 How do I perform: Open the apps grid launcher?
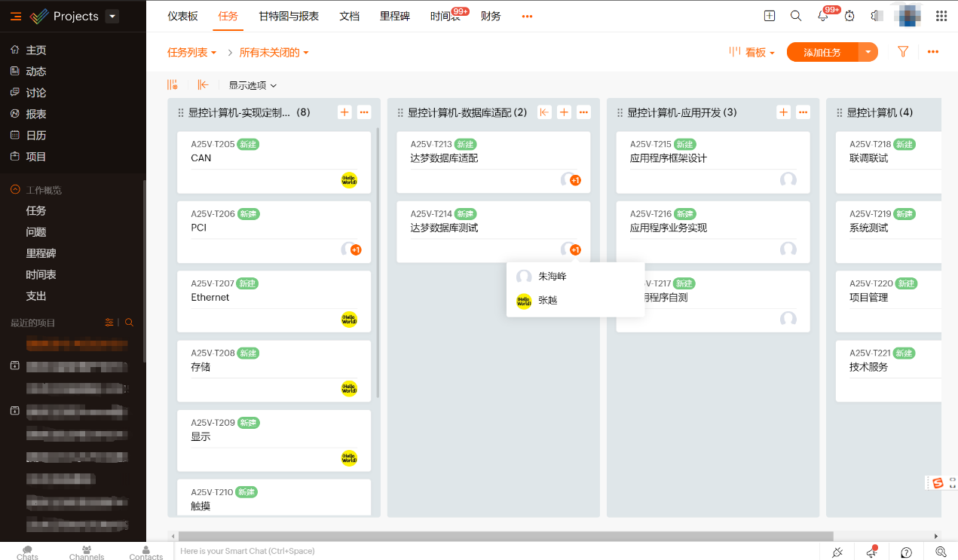941,16
